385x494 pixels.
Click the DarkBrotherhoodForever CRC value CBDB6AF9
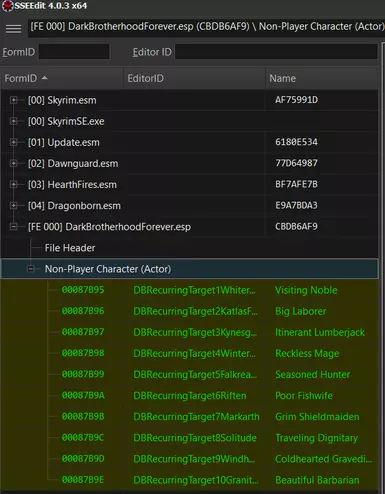point(296,227)
